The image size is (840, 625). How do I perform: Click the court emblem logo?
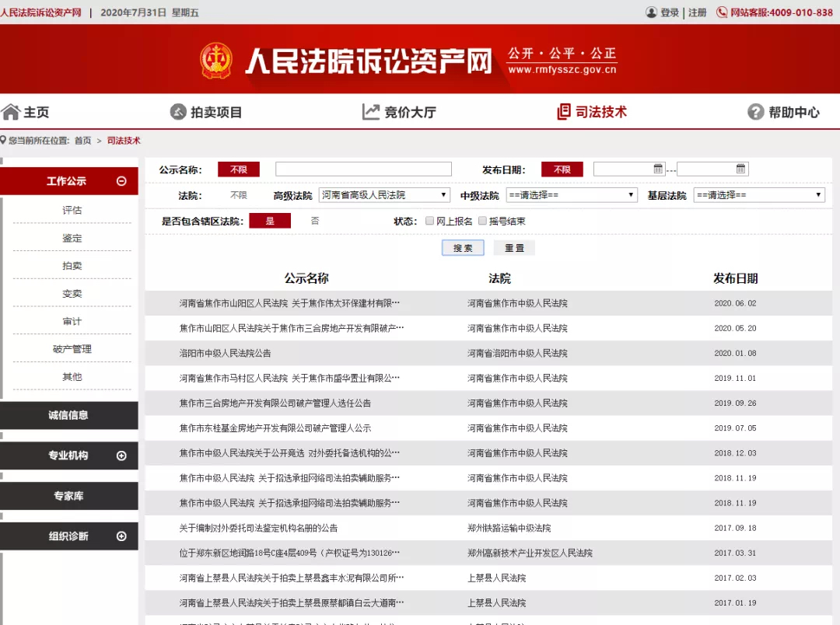[x=216, y=61]
